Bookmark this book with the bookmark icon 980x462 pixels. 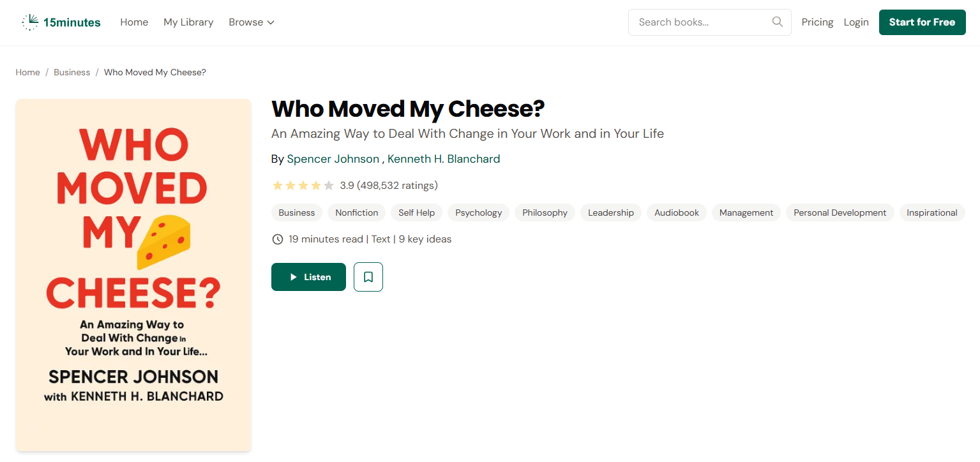(368, 277)
